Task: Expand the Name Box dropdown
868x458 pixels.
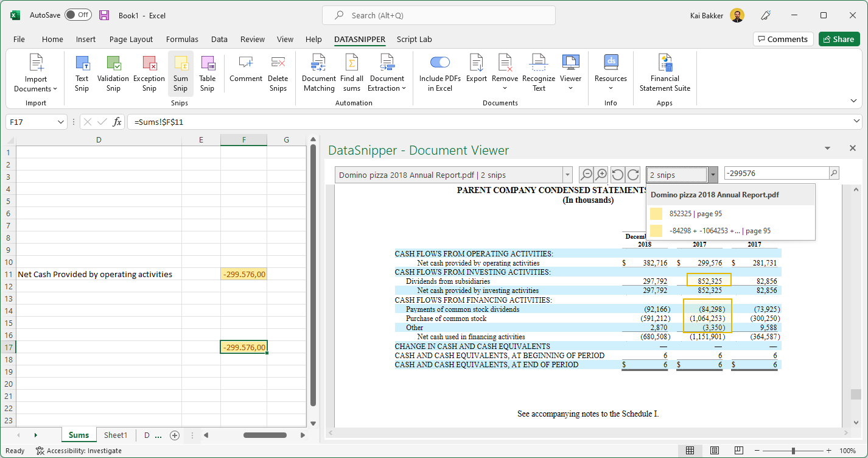Action: (60, 122)
